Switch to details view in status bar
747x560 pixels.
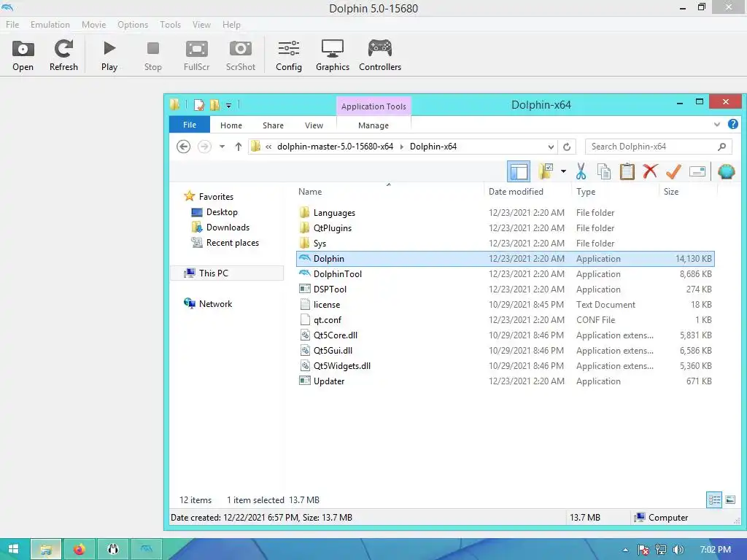pos(714,499)
